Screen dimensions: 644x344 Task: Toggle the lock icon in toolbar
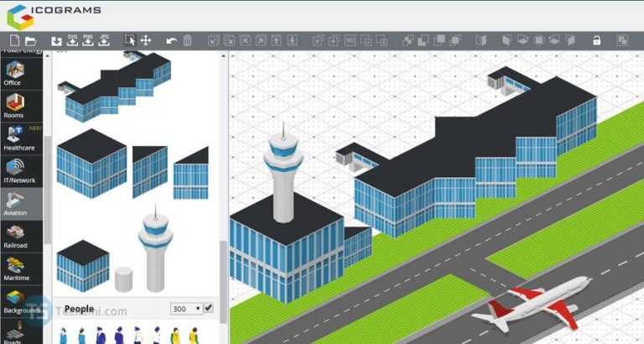click(597, 40)
